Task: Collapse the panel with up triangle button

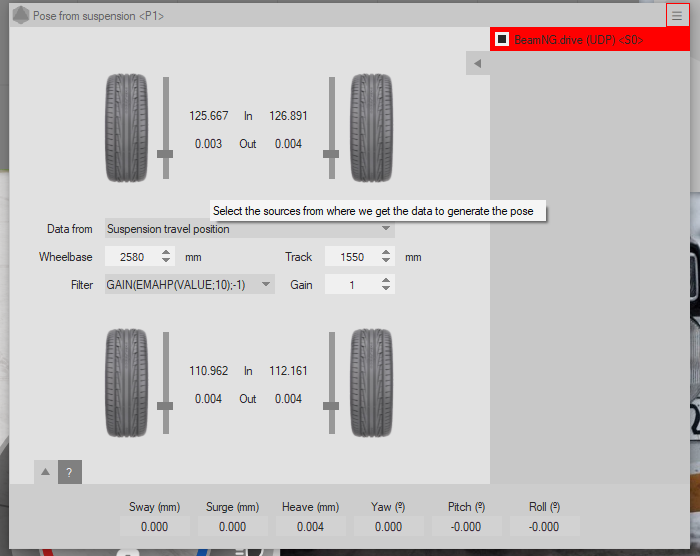Action: click(46, 472)
